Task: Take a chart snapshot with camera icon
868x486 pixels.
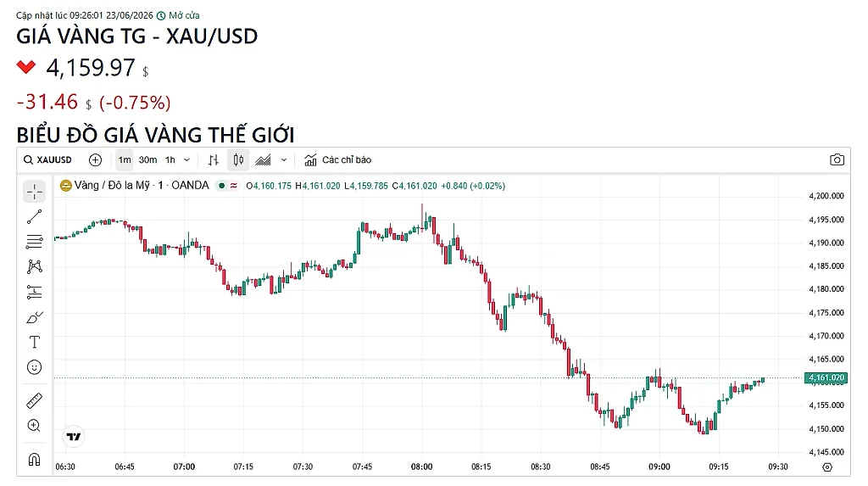Action: 837,160
